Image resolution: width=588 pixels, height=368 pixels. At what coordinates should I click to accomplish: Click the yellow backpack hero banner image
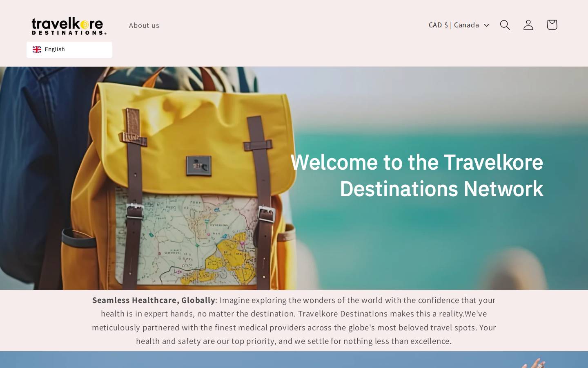coord(294,178)
